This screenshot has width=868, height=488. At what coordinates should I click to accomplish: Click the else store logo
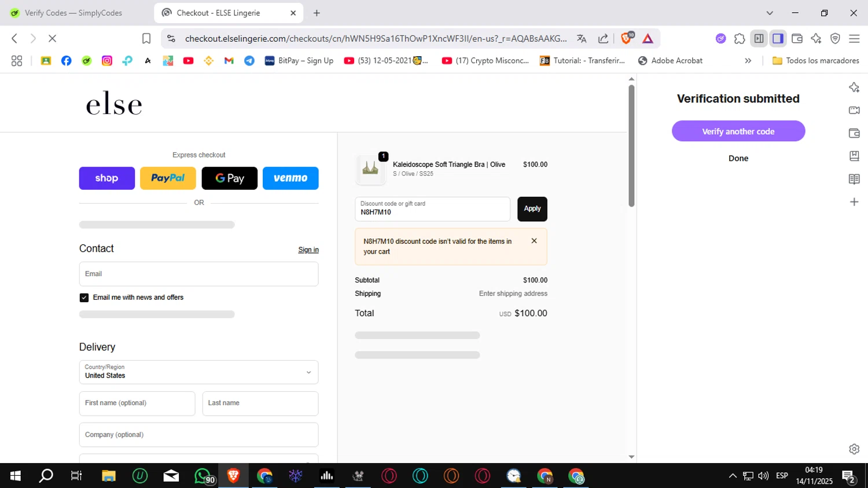[x=114, y=104]
